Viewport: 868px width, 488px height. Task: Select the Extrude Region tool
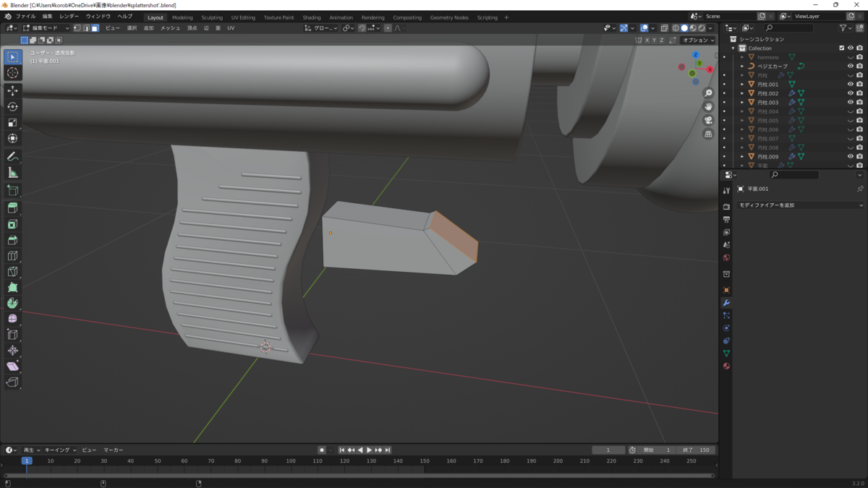12,208
